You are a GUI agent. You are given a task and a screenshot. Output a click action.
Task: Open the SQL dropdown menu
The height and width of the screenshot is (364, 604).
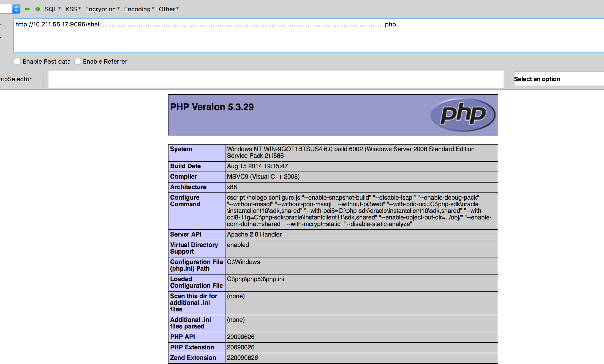click(53, 9)
